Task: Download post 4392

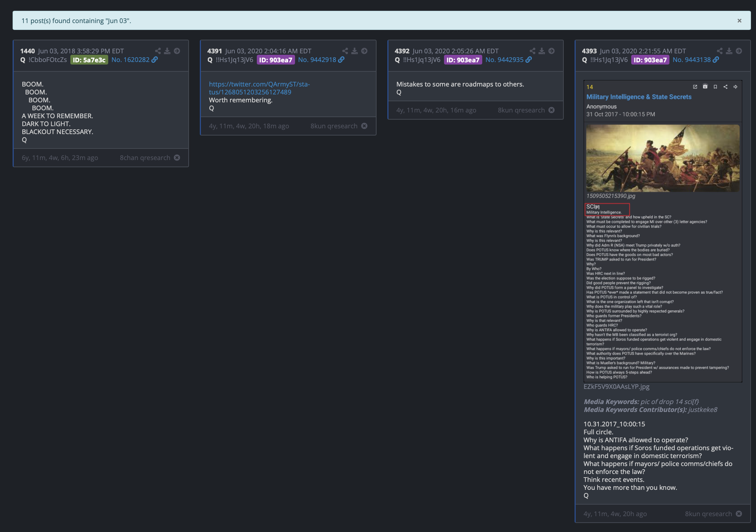Action: (542, 51)
